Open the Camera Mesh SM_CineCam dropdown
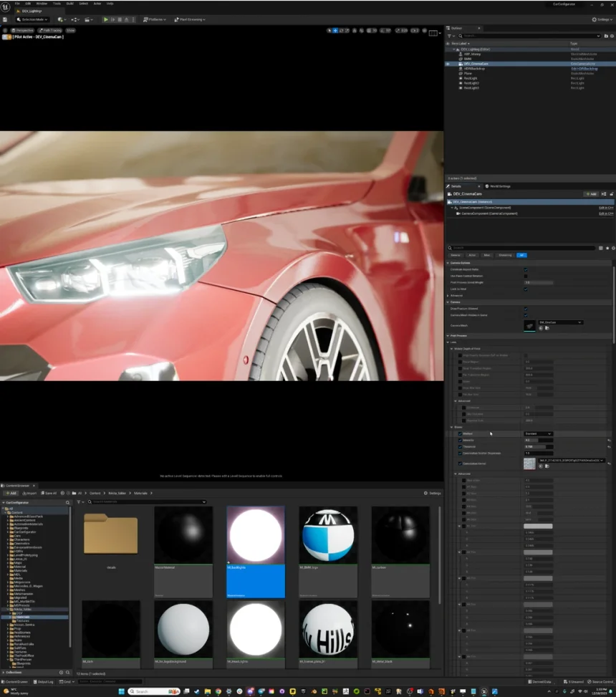This screenshot has height=697, width=616. tap(561, 322)
